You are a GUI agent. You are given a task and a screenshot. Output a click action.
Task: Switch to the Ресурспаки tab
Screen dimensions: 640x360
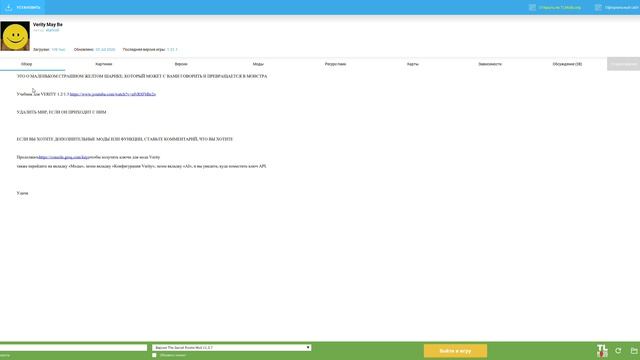click(336, 64)
